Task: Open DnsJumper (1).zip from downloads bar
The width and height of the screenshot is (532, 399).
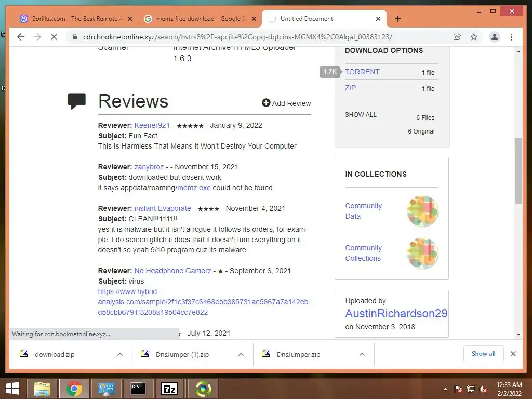Action: [x=182, y=354]
